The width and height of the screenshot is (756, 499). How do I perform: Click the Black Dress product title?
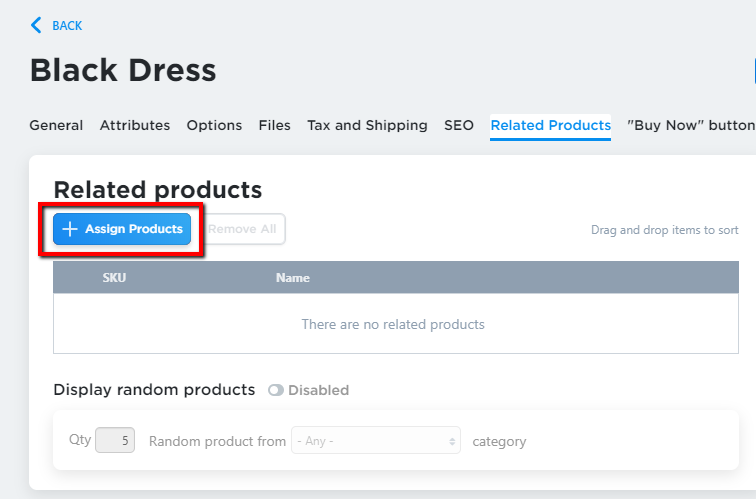(x=123, y=70)
